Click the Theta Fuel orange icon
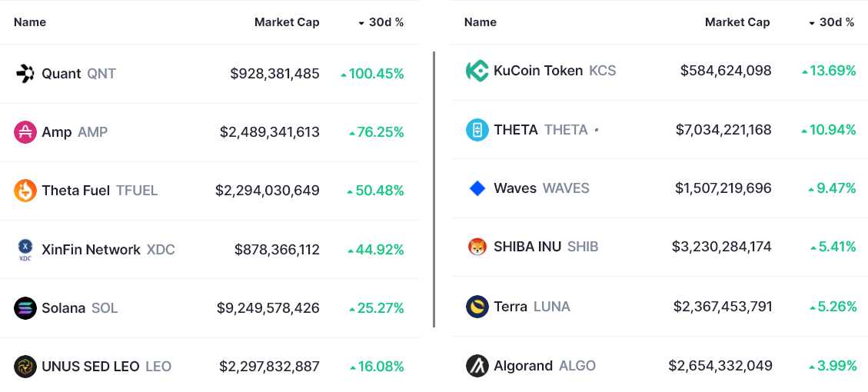Viewport: 868px width, 392px height. (x=25, y=191)
